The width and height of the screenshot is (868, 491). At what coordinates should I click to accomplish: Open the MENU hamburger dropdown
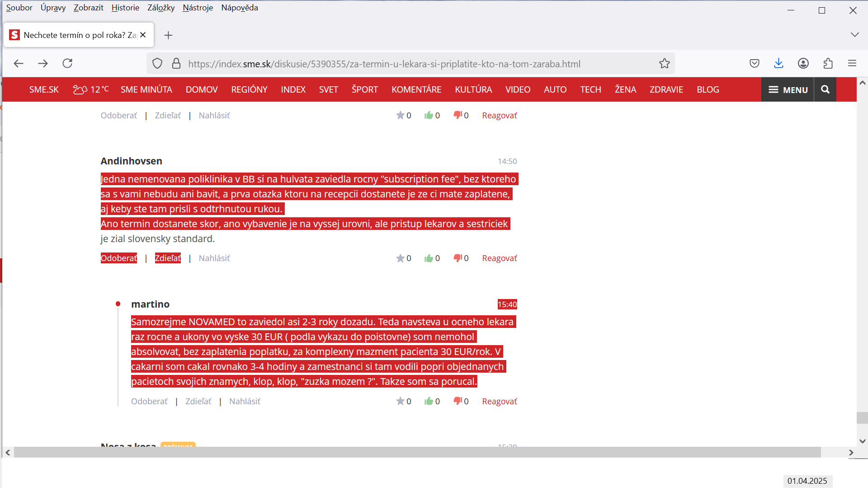click(788, 89)
